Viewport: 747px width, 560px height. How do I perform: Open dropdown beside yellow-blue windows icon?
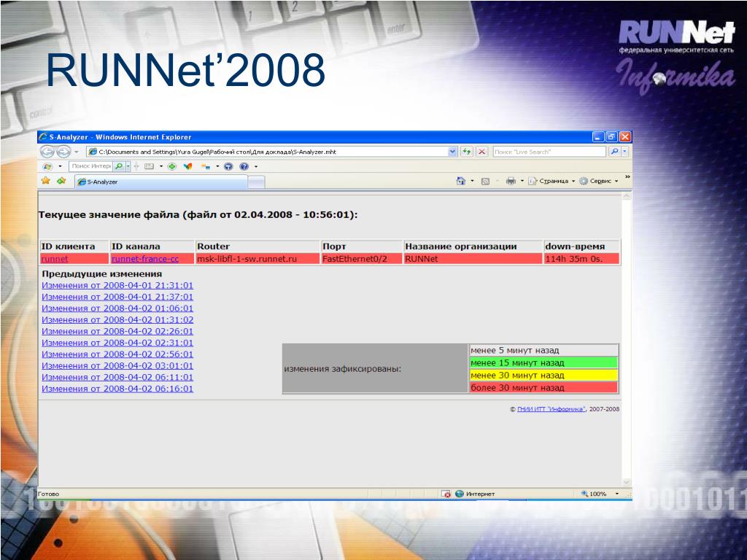click(217, 167)
